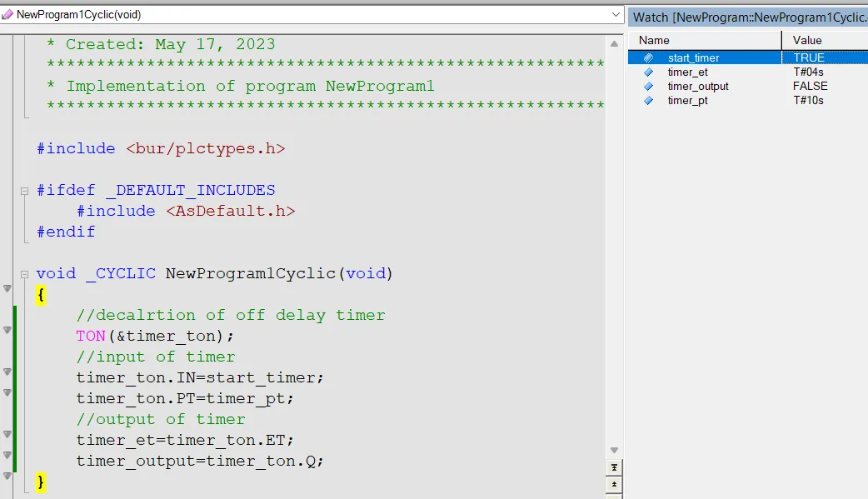The height and width of the screenshot is (499, 868).
Task: Select the timer_output variable name
Action: tap(698, 87)
